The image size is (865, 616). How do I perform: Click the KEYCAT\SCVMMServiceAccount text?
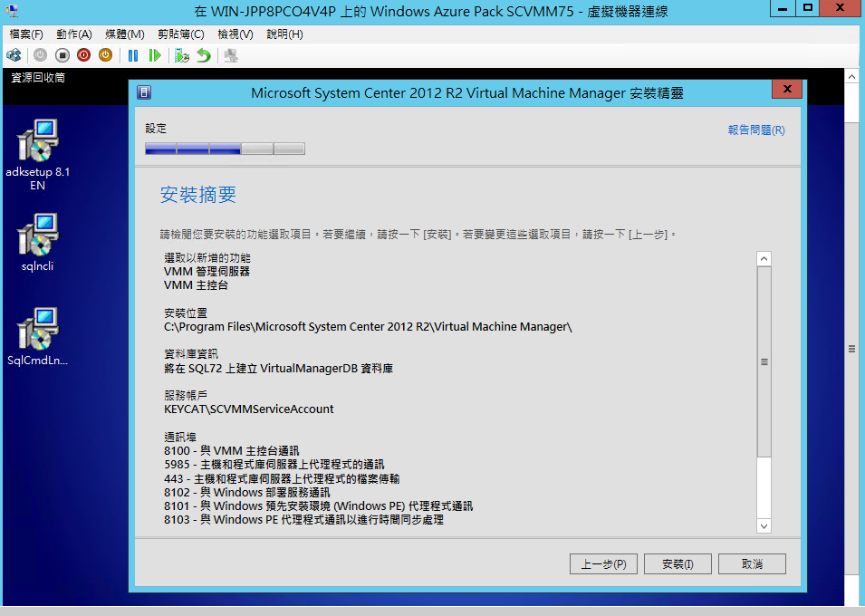click(x=249, y=409)
